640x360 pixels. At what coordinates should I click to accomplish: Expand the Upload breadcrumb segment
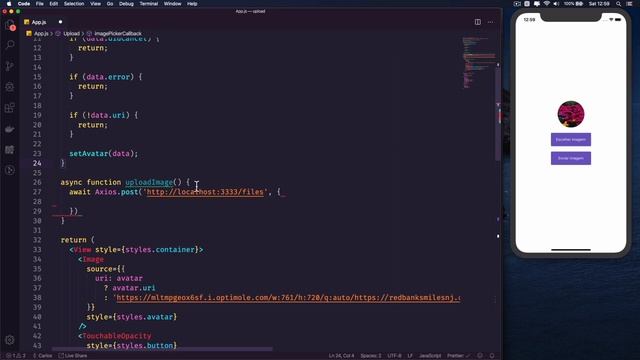click(71, 33)
